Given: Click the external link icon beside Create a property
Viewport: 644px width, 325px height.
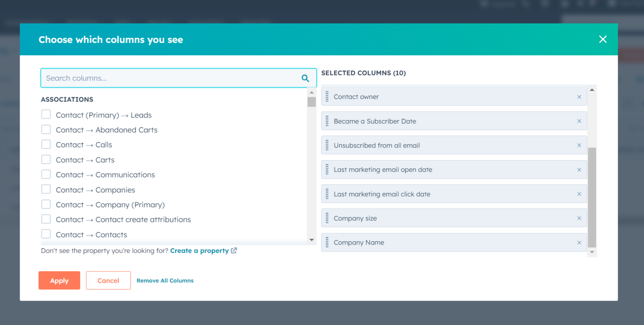Looking at the screenshot, I should point(234,250).
